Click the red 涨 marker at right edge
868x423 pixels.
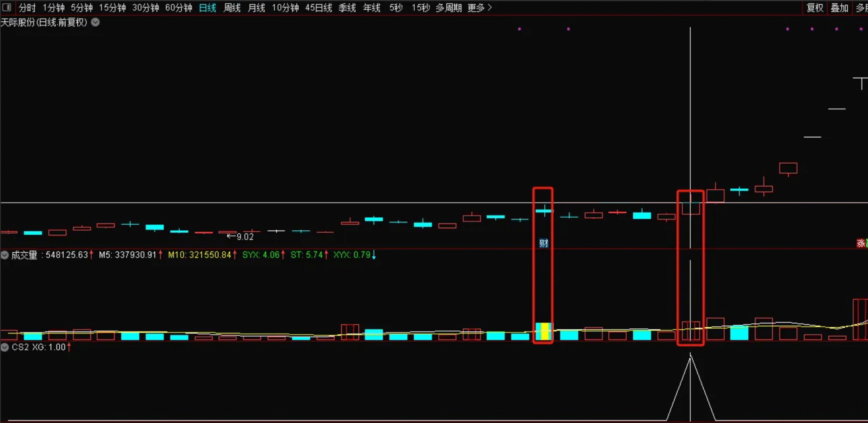(x=861, y=243)
